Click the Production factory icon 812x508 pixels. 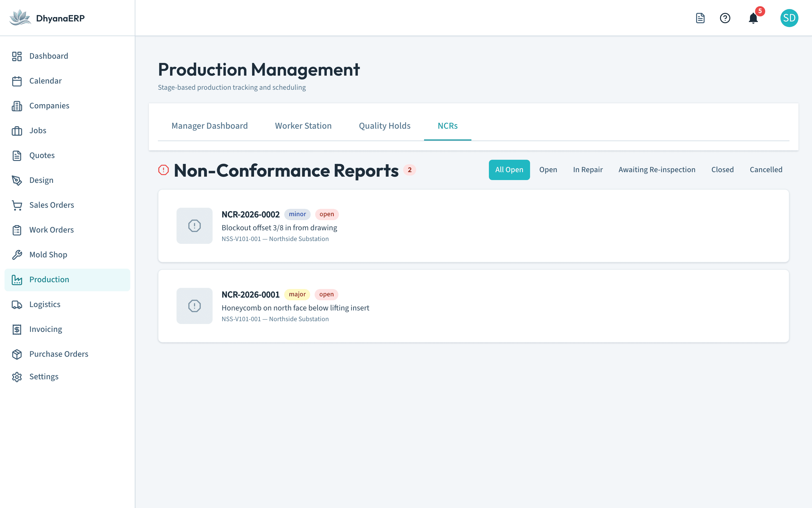pyautogui.click(x=17, y=280)
